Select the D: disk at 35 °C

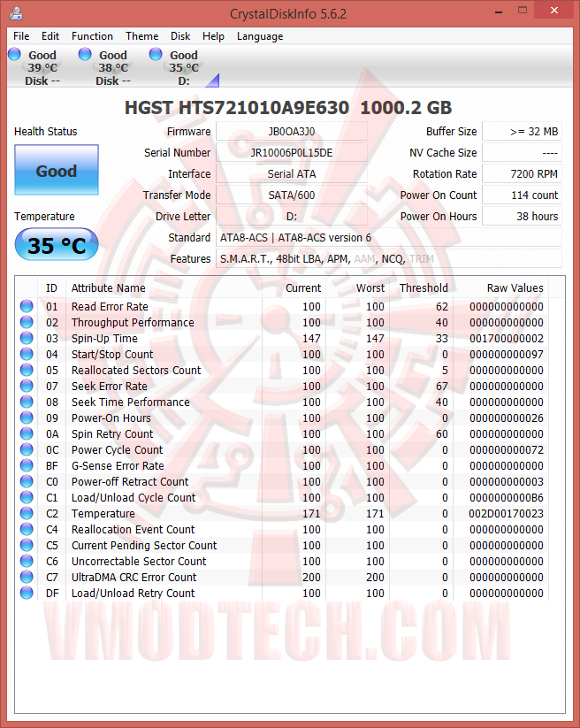(x=184, y=68)
